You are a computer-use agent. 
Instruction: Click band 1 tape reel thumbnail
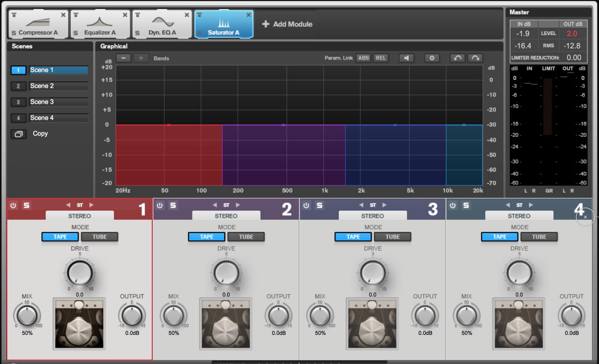[x=79, y=324]
